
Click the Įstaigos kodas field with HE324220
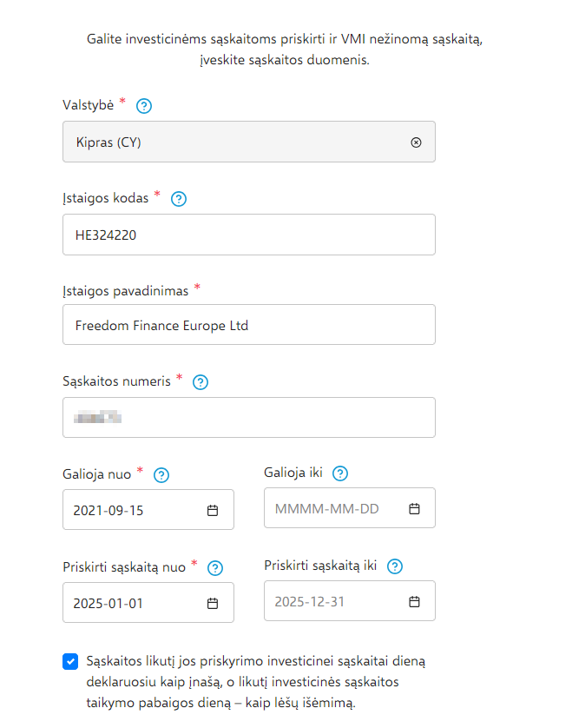(x=248, y=235)
